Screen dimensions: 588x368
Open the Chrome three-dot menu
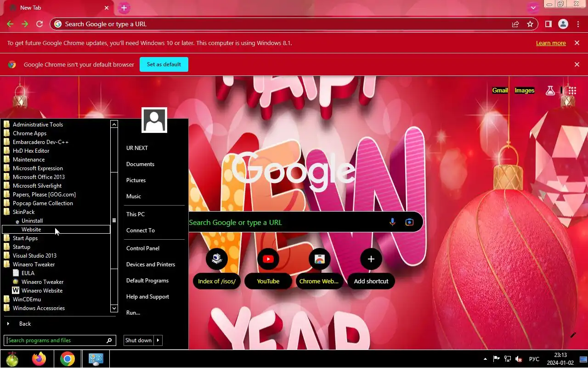[x=578, y=24]
